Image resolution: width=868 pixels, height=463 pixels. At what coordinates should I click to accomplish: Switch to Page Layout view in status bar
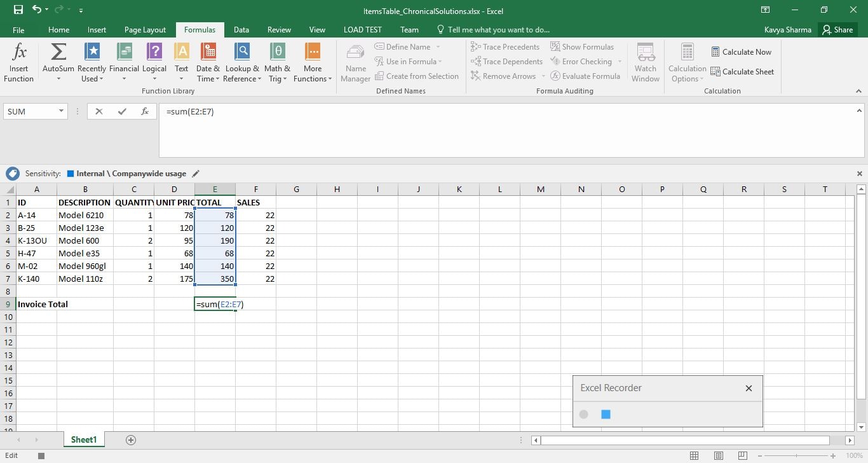tap(718, 455)
